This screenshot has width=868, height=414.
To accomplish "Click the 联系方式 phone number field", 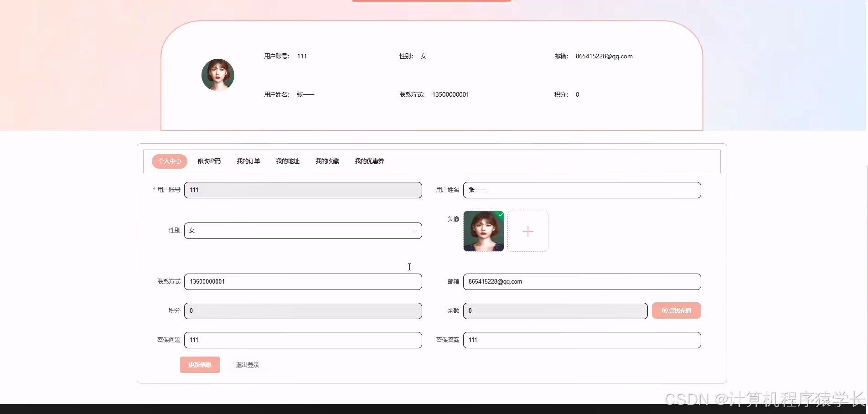I will (303, 282).
